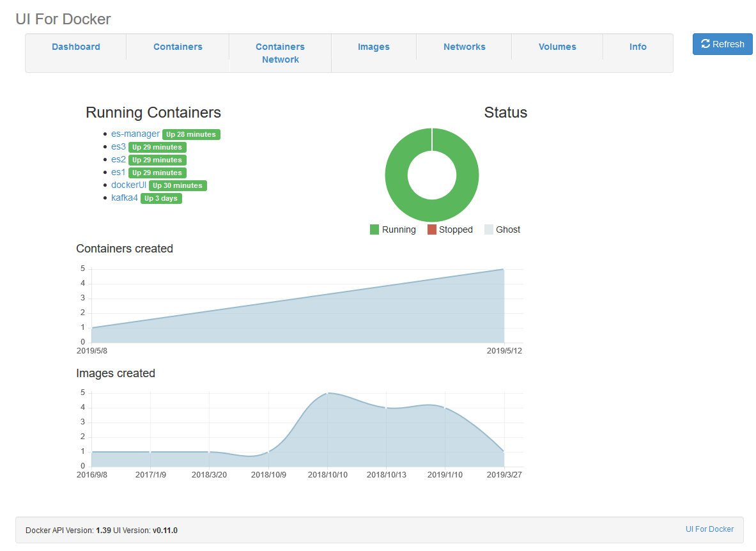Open the es-manager container link

(x=135, y=134)
